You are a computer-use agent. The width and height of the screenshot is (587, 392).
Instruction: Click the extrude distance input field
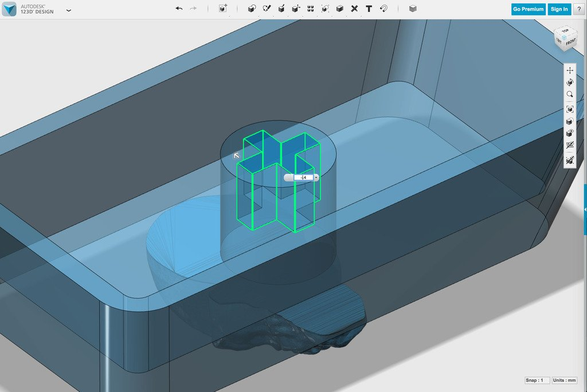[x=303, y=178]
